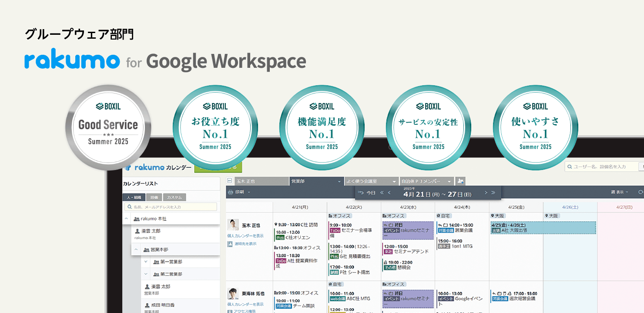Viewport: 644px width, 313px height.
Task: Click the magnifier icon in sidebar search
Action: 129,207
